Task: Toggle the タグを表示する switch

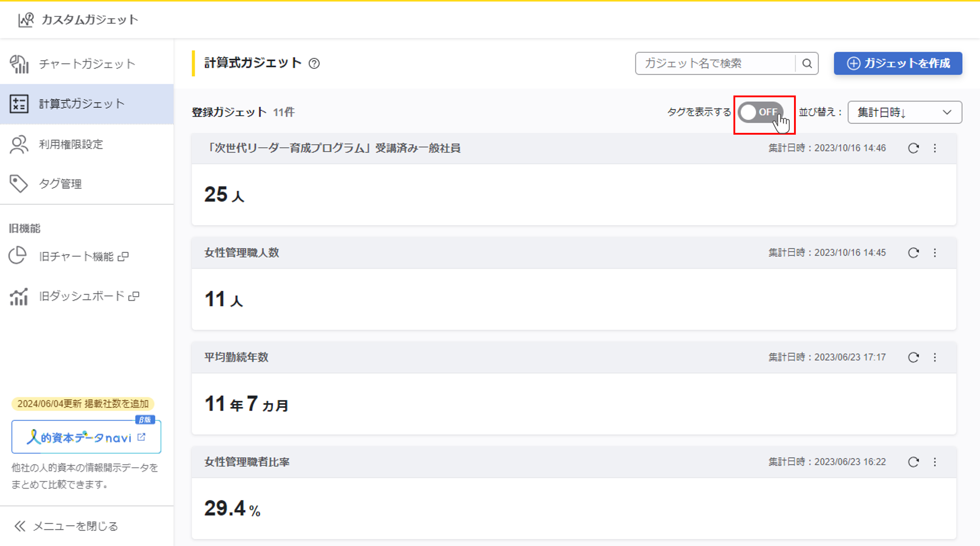Action: point(760,112)
